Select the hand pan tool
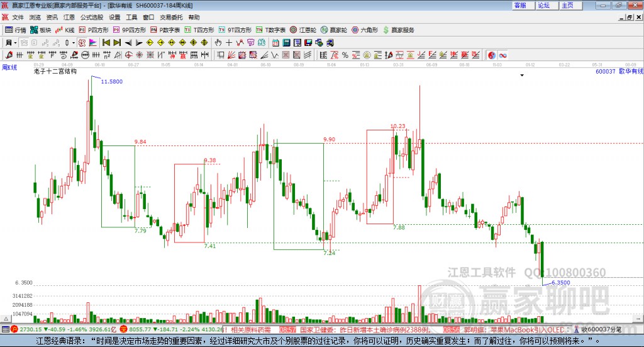This screenshot has height=347, width=644. [x=218, y=43]
